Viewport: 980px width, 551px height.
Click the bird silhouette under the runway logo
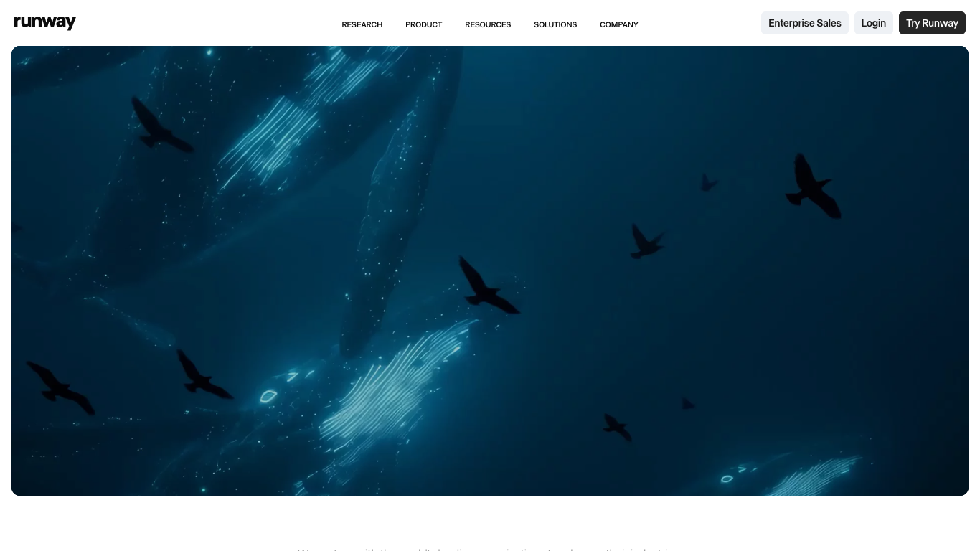pyautogui.click(x=161, y=125)
